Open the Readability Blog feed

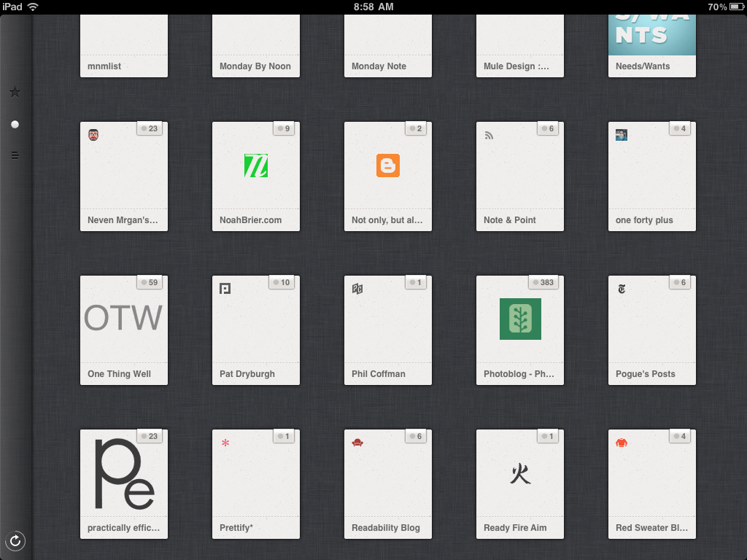tap(387, 483)
